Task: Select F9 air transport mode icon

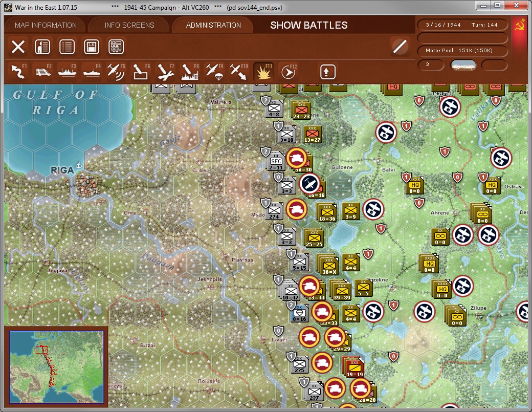Action: tap(214, 72)
